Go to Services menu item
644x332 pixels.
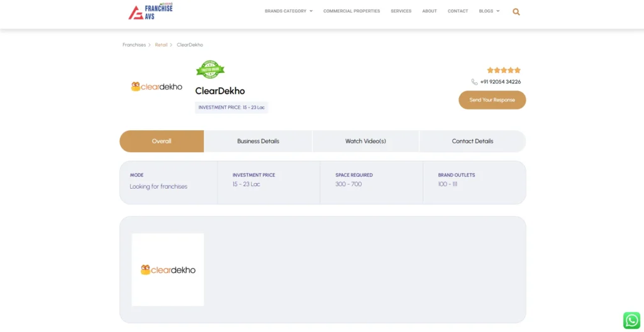401,11
